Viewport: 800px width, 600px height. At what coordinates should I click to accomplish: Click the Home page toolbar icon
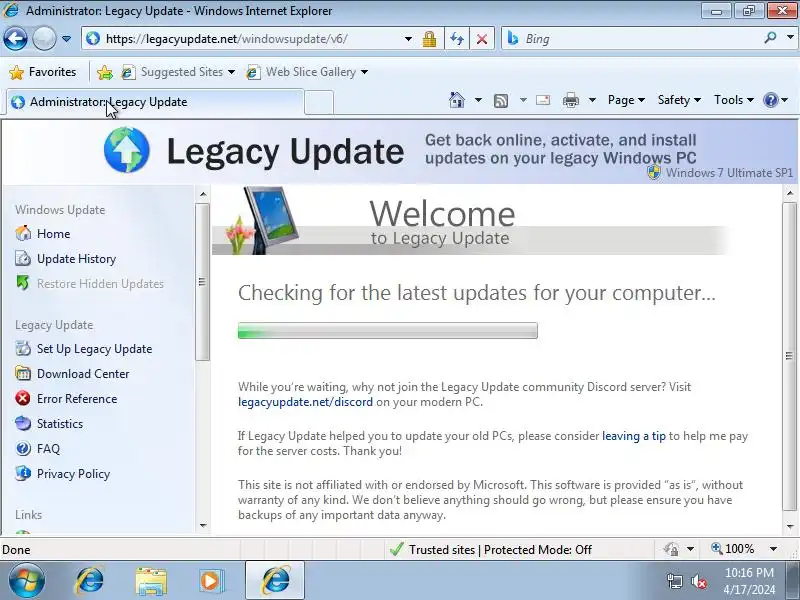point(457,100)
